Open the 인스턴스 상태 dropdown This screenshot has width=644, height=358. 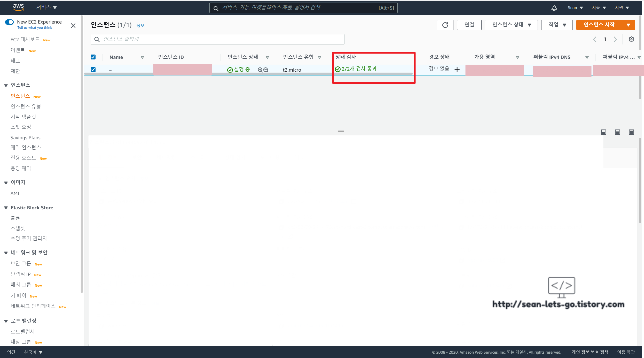[511, 25]
